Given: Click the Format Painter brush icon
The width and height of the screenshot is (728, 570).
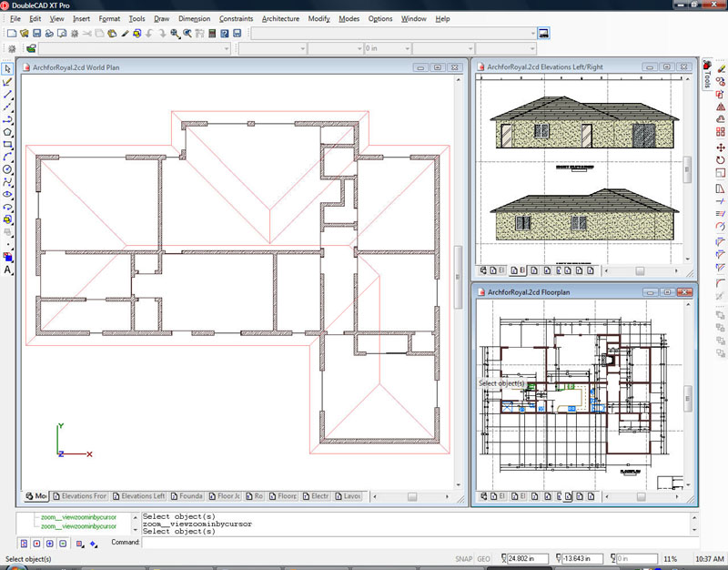Looking at the screenshot, I should pyautogui.click(x=125, y=33).
